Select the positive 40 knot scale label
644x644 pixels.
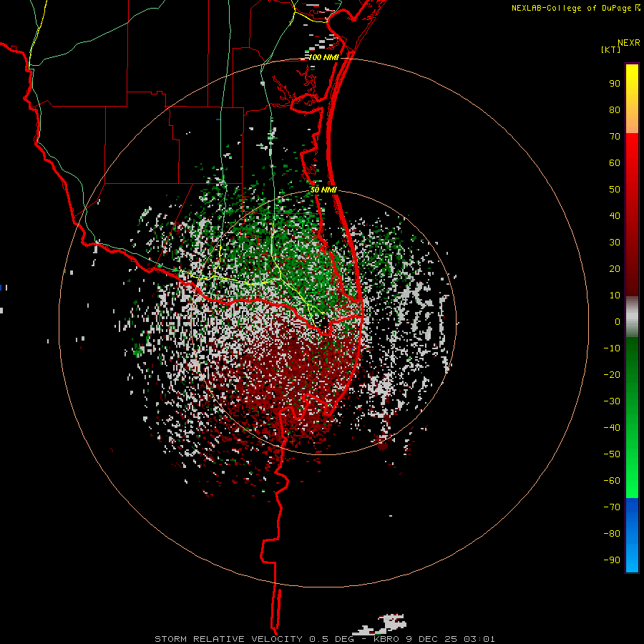coord(615,216)
